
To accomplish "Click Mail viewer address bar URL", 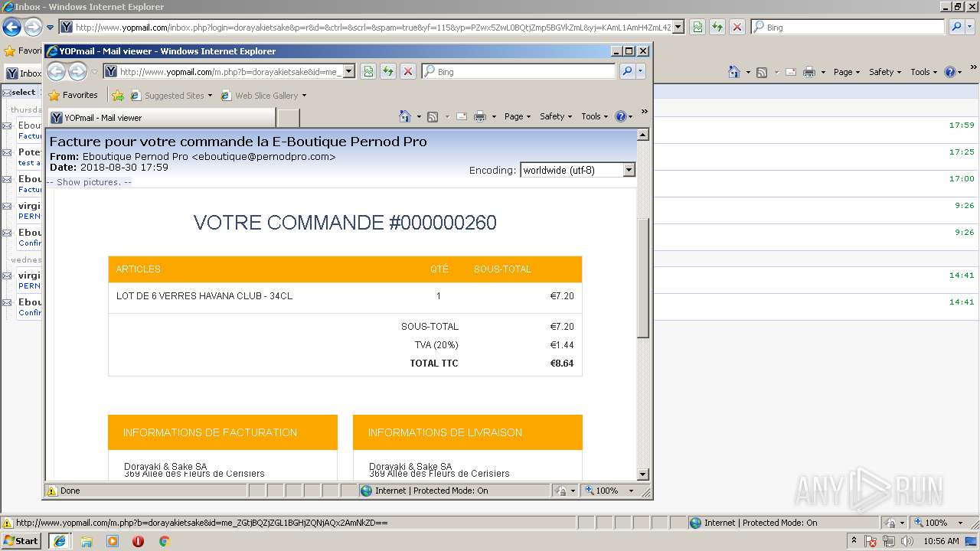I will pos(230,71).
